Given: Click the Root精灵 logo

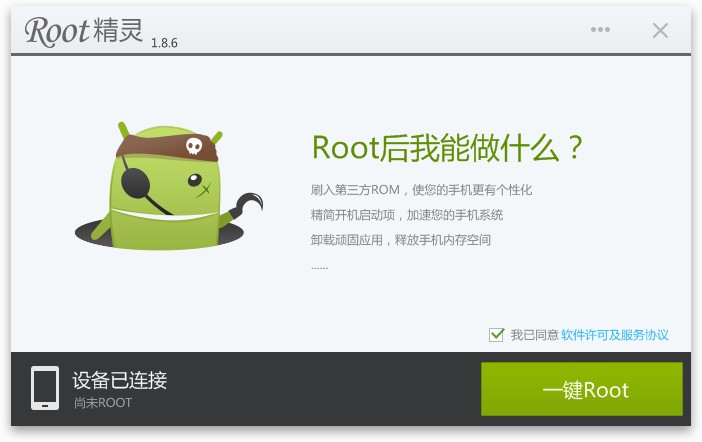Looking at the screenshot, I should (84, 31).
